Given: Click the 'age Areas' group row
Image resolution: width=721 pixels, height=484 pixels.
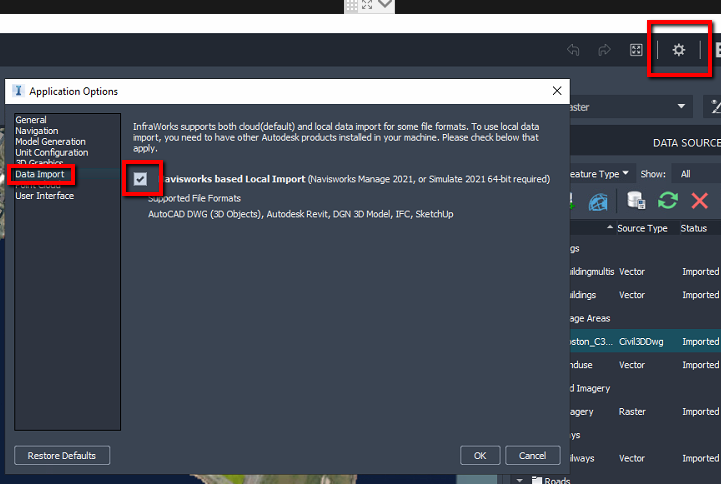Looking at the screenshot, I should click(645, 318).
